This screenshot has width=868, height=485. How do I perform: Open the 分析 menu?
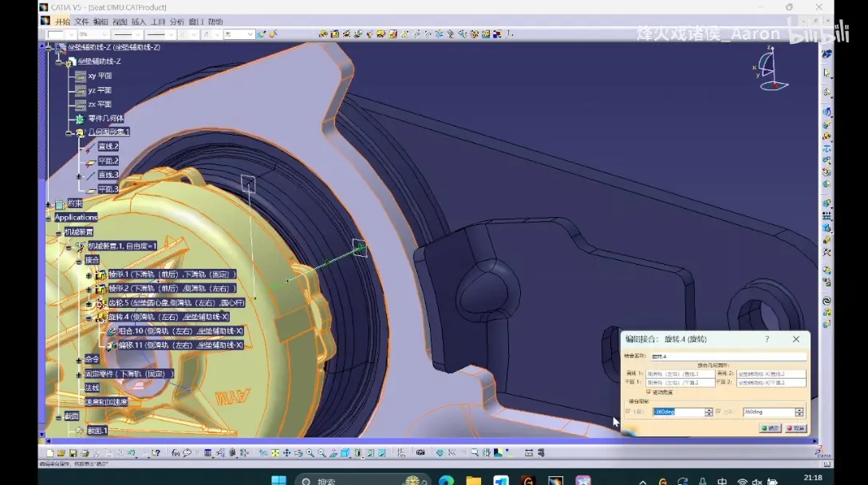(x=176, y=22)
